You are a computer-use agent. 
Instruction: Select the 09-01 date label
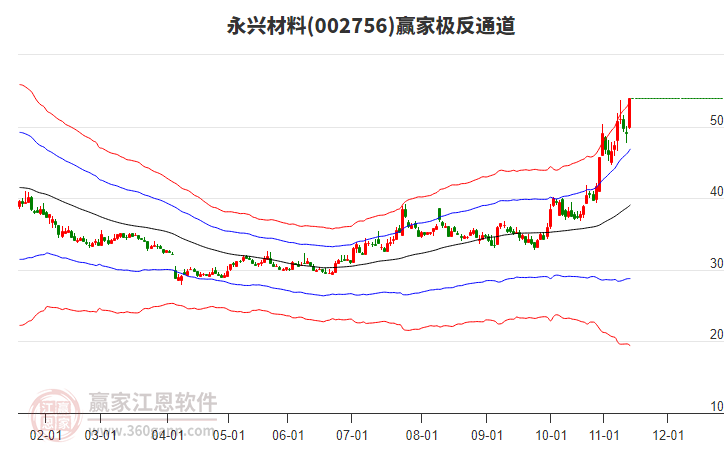pyautogui.click(x=487, y=435)
